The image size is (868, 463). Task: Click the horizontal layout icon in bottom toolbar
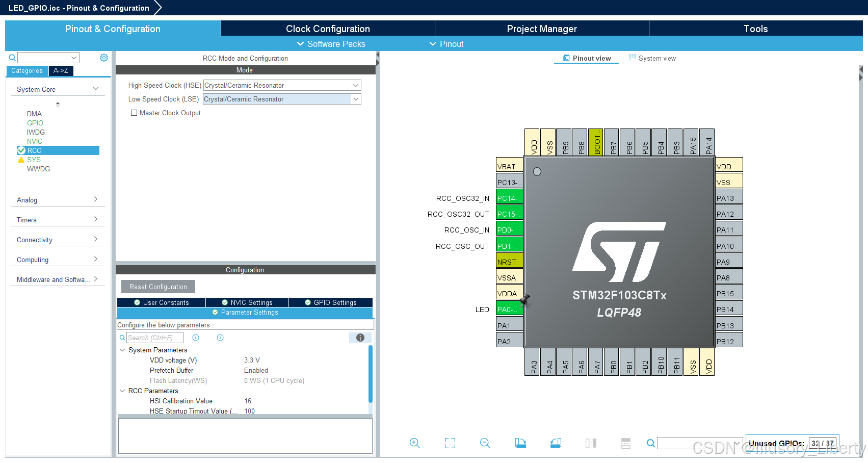pyautogui.click(x=626, y=443)
